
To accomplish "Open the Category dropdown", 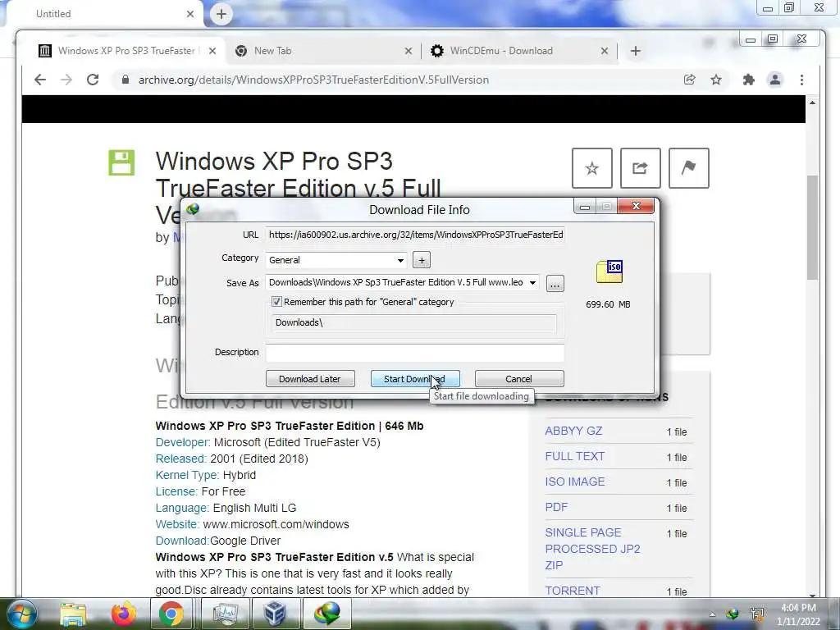I will pos(400,260).
